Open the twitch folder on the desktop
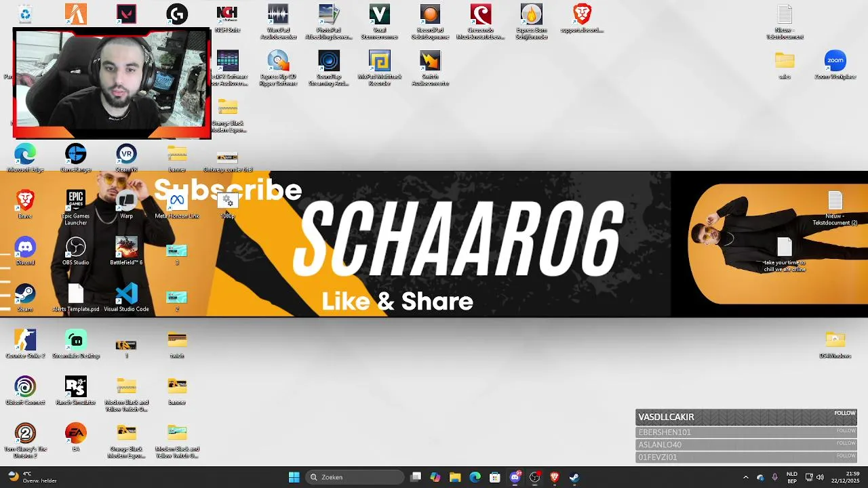868x488 pixels. click(177, 344)
